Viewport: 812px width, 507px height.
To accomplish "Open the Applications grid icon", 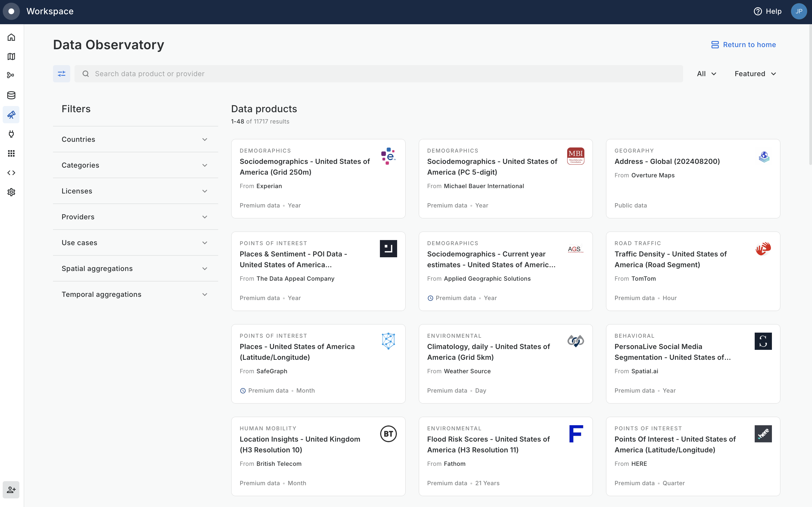I will pyautogui.click(x=11, y=153).
